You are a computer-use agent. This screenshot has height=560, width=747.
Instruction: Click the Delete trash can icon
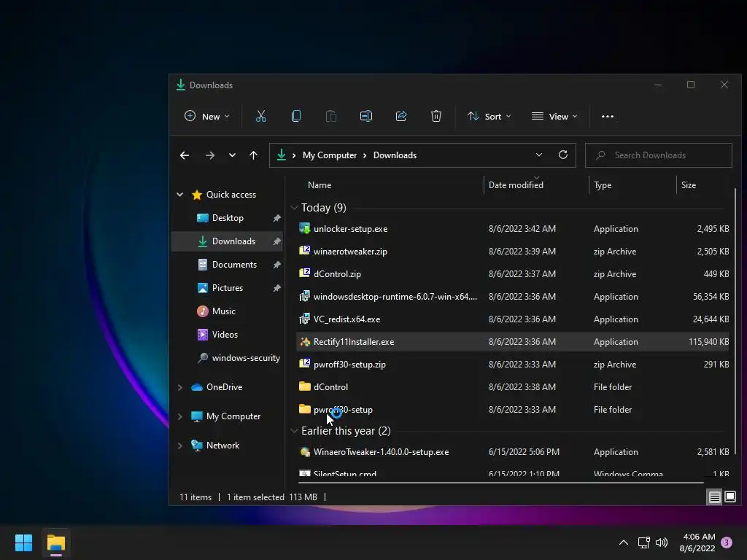coord(436,116)
